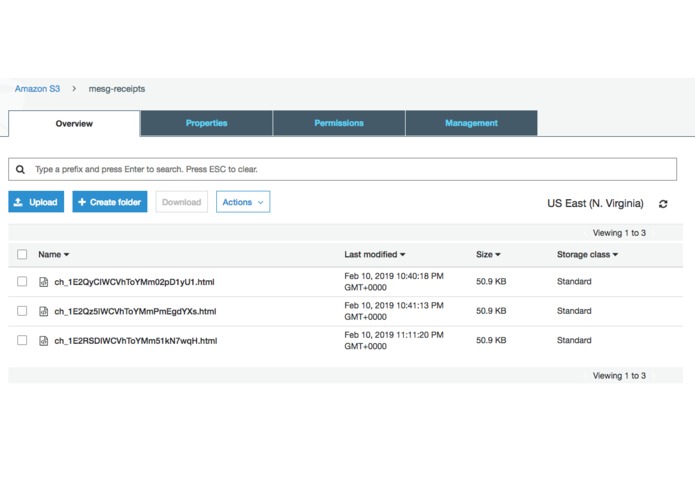This screenshot has height=494, width=695.
Task: Click the refresh icon beside US East region
Action: pyautogui.click(x=663, y=204)
